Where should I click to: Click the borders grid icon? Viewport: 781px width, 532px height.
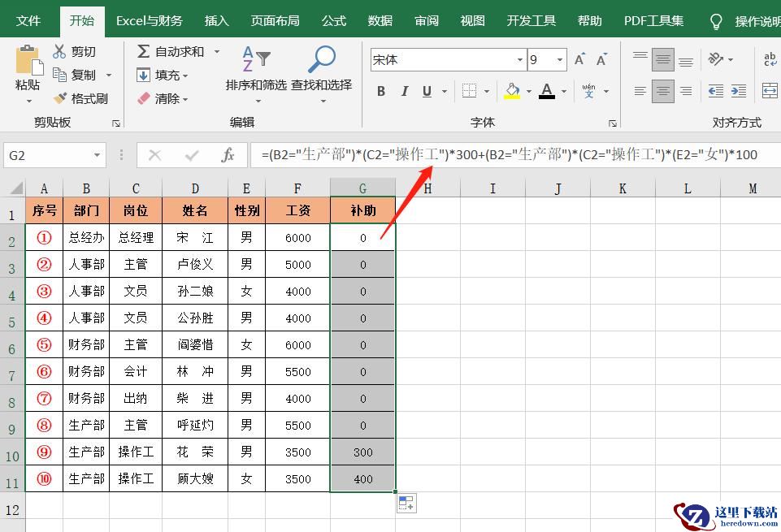coord(469,91)
